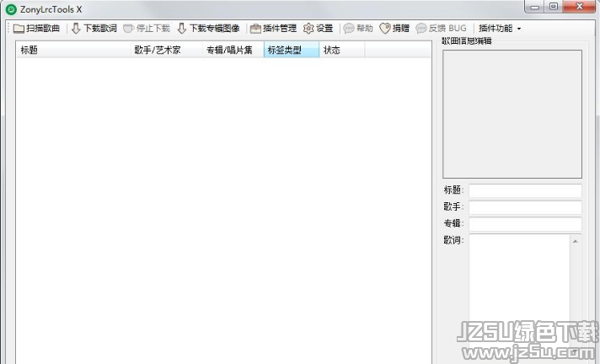
Task: Open 插件管理 briefcase icon
Action: click(255, 29)
